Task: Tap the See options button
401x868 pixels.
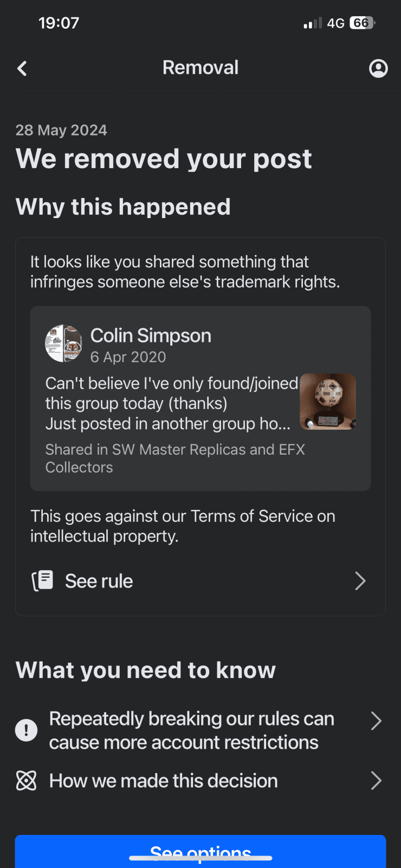Action: point(200,852)
